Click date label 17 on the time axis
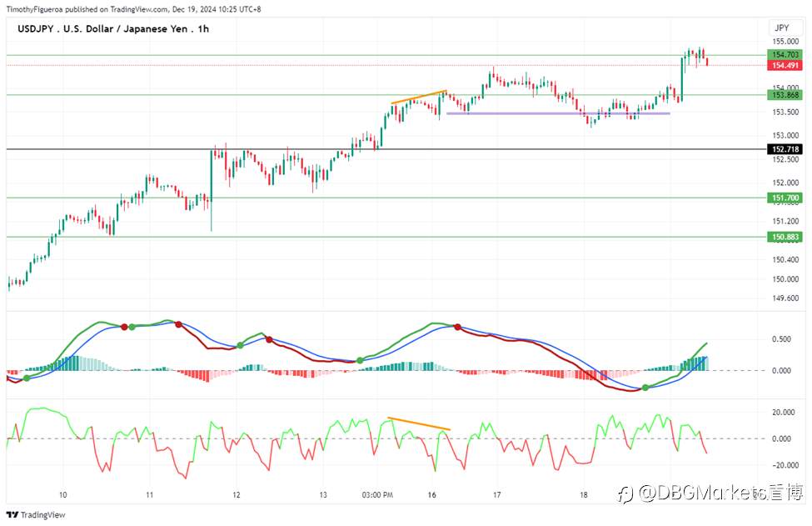The width and height of the screenshot is (812, 526). [x=496, y=495]
